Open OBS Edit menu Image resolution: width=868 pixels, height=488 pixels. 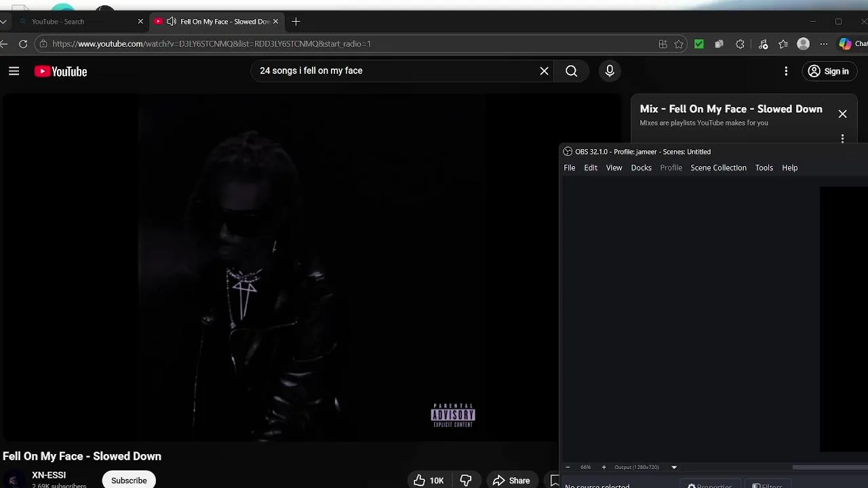coord(591,168)
